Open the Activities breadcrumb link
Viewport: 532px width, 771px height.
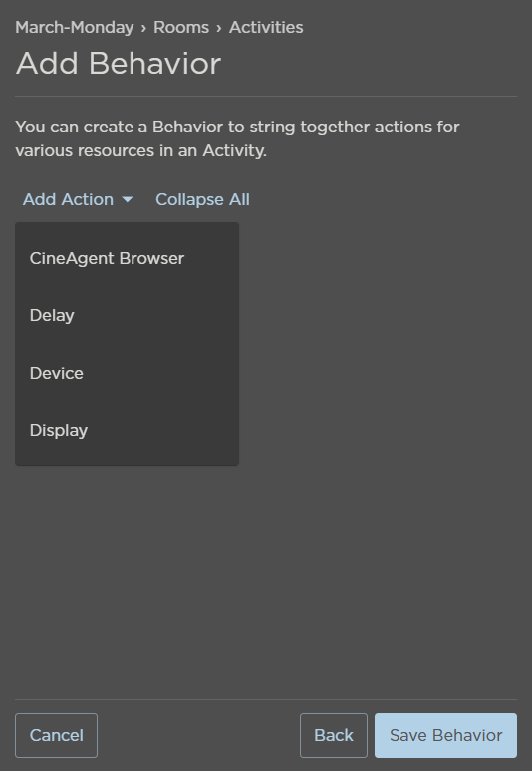point(266,27)
